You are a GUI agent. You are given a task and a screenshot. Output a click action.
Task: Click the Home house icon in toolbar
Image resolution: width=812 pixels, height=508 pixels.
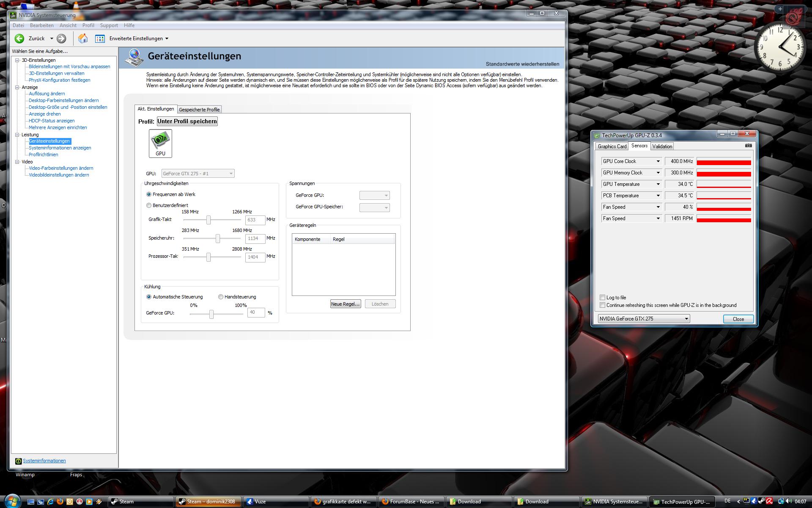pos(83,39)
